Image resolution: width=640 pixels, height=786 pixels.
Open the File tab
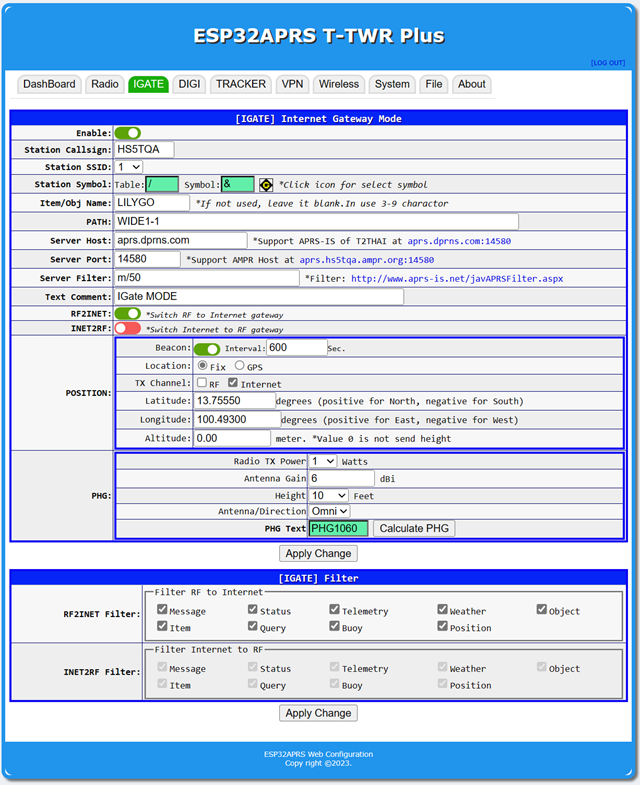pos(434,84)
